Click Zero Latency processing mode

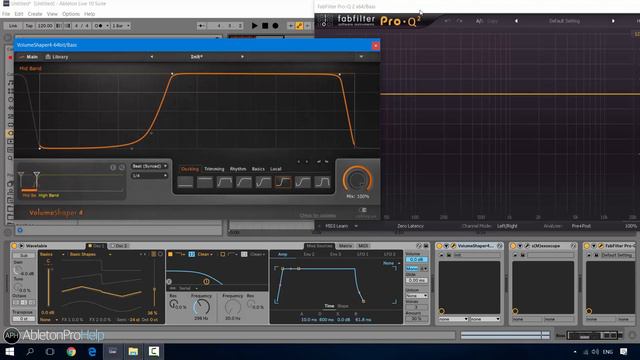tap(410, 226)
